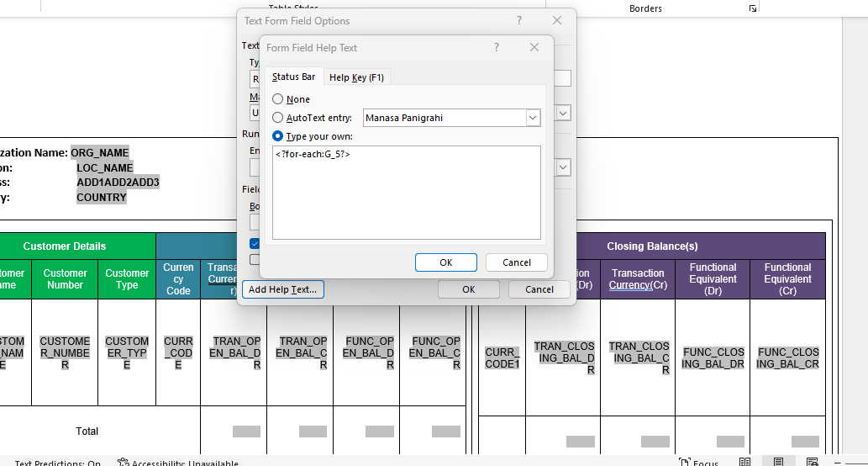The image size is (868, 466).
Task: Switch to Web Layout view in status bar
Action: tap(812, 462)
